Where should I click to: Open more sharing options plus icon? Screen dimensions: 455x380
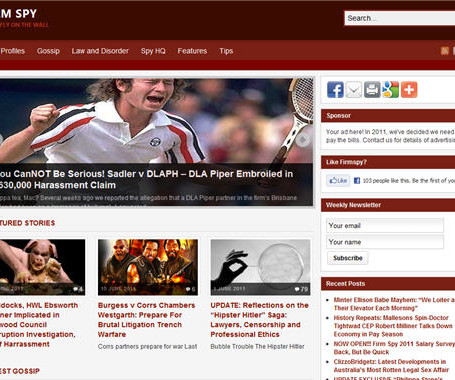(x=409, y=90)
